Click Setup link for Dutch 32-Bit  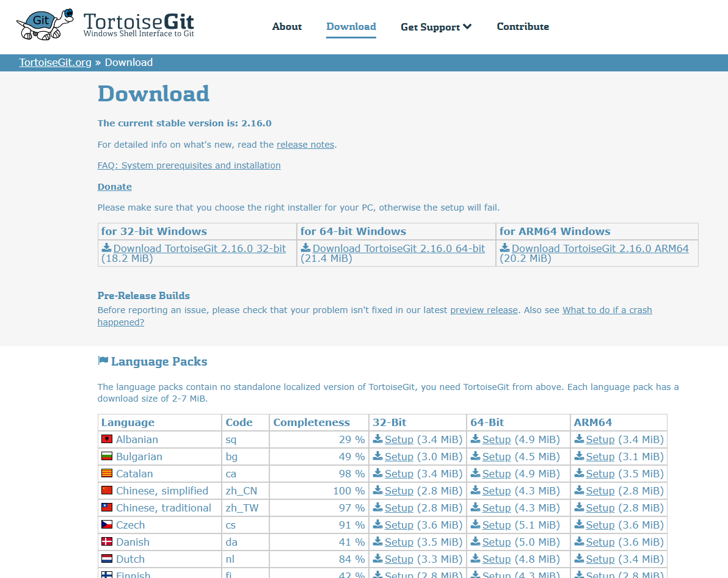coord(399,560)
